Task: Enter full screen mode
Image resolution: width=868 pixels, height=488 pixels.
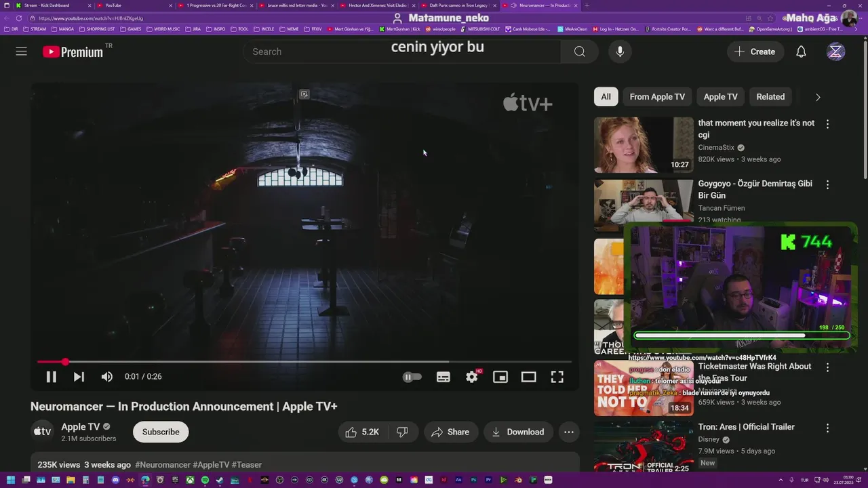Action: [x=557, y=377]
